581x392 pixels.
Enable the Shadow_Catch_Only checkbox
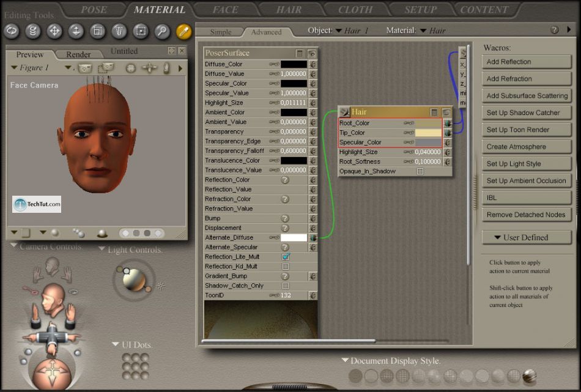pyautogui.click(x=286, y=286)
